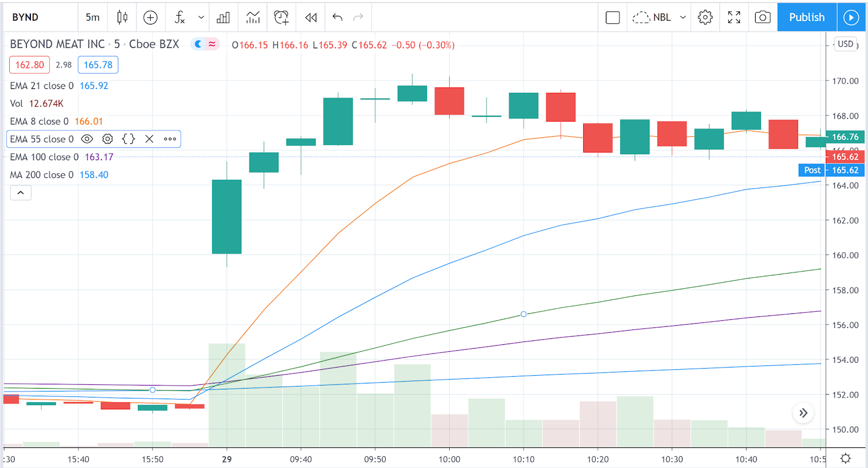Click the 165.78 buy price button
Screen dimensions: 868x468
(x=98, y=65)
